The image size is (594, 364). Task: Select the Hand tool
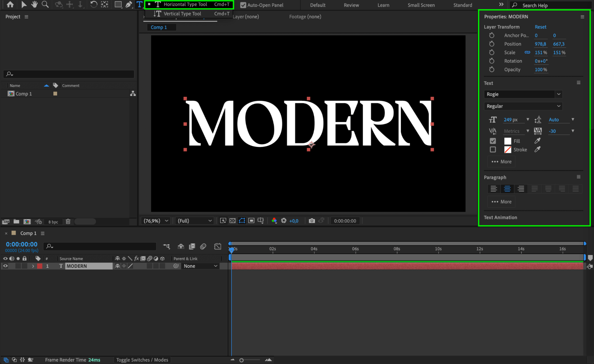(34, 4)
